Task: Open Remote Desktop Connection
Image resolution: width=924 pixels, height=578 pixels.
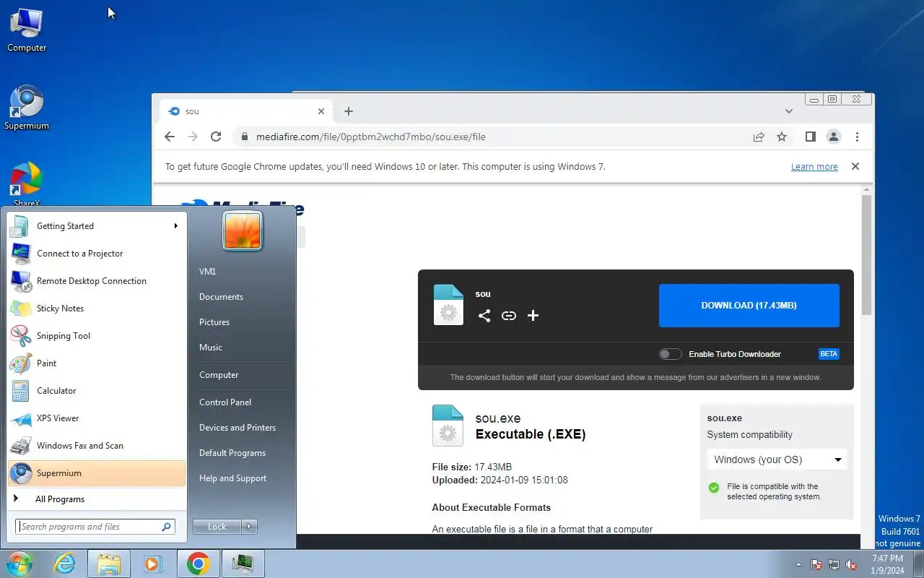Action: point(97,281)
